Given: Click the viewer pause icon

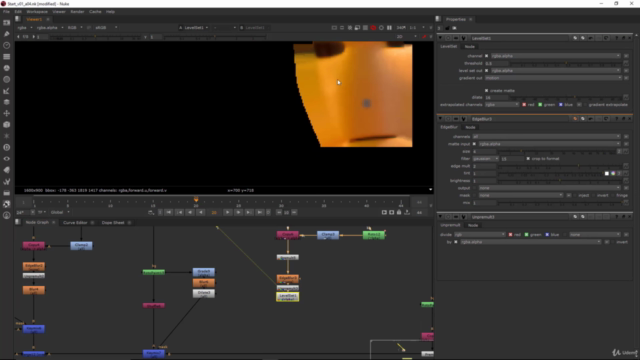Looking at the screenshot, I should (x=389, y=28).
